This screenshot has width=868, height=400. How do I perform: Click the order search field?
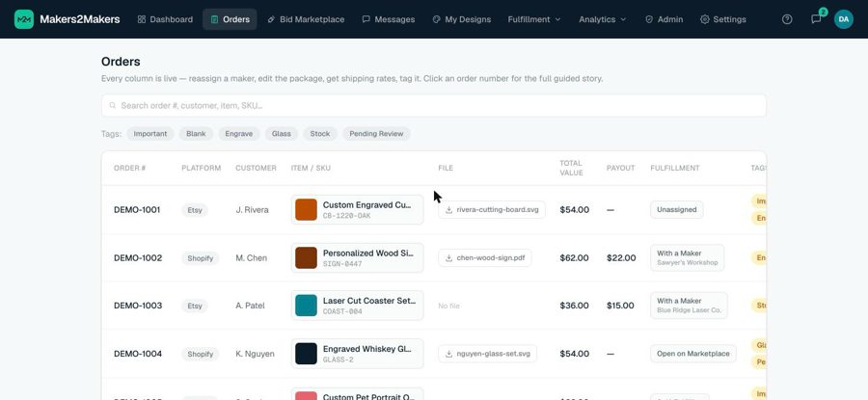tap(433, 106)
